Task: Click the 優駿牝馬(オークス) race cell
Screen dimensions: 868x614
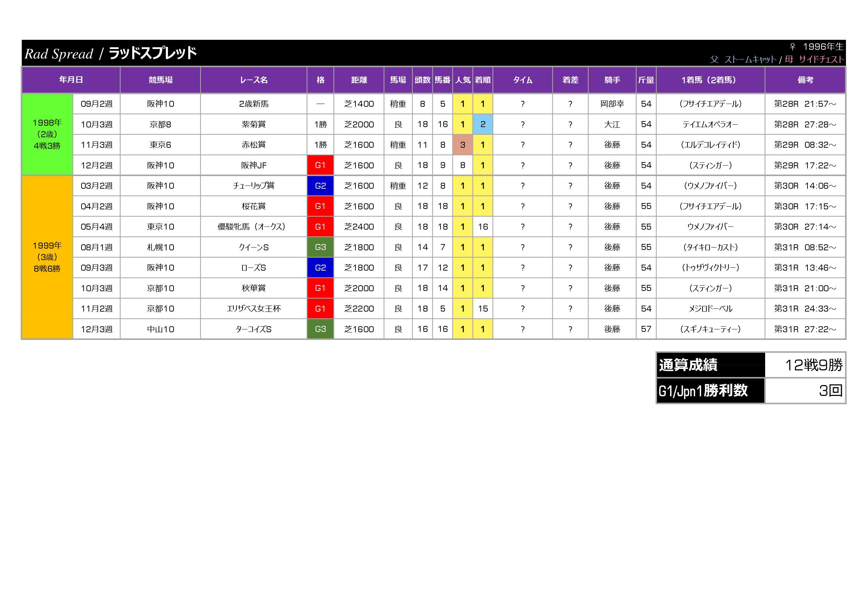Action: coord(254,226)
